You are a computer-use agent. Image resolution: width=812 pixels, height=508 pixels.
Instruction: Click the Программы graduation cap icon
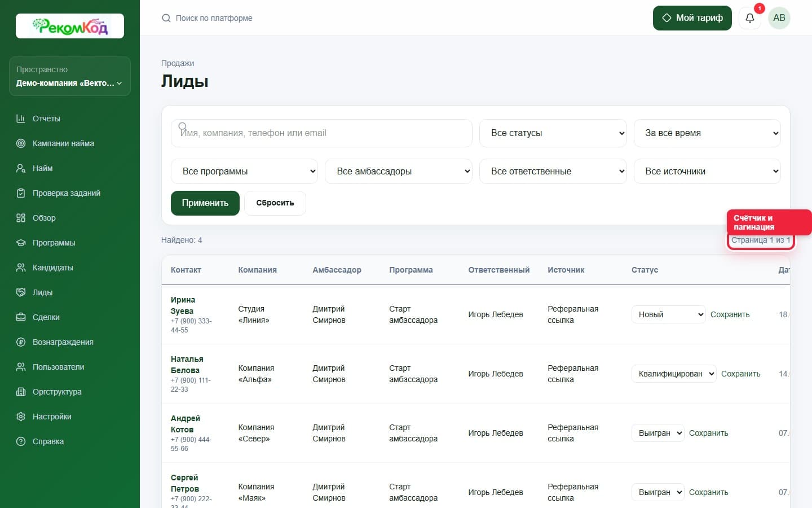click(21, 243)
